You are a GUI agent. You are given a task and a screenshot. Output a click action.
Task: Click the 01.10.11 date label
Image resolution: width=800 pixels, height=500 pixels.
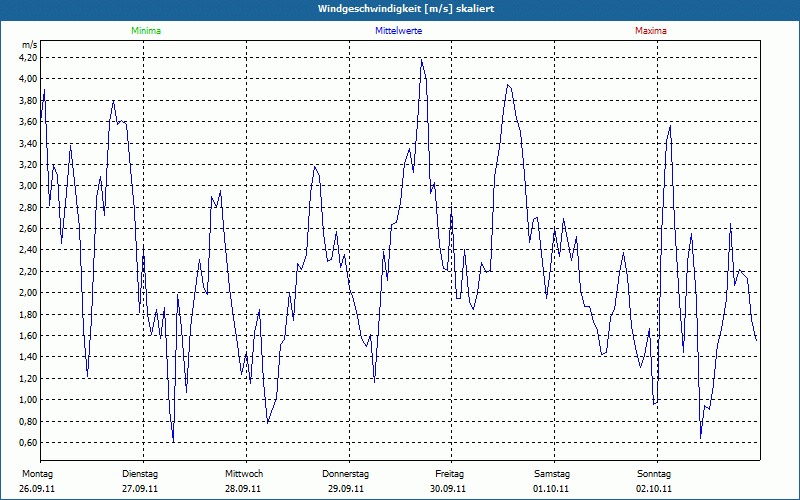[551, 489]
